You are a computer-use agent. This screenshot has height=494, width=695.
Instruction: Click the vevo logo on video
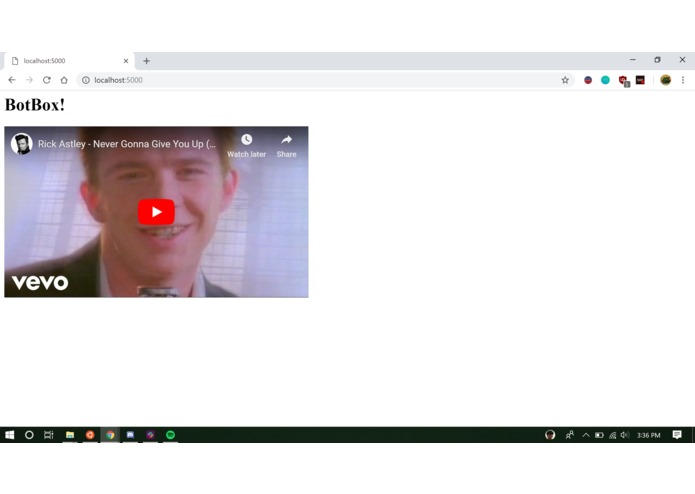40,282
